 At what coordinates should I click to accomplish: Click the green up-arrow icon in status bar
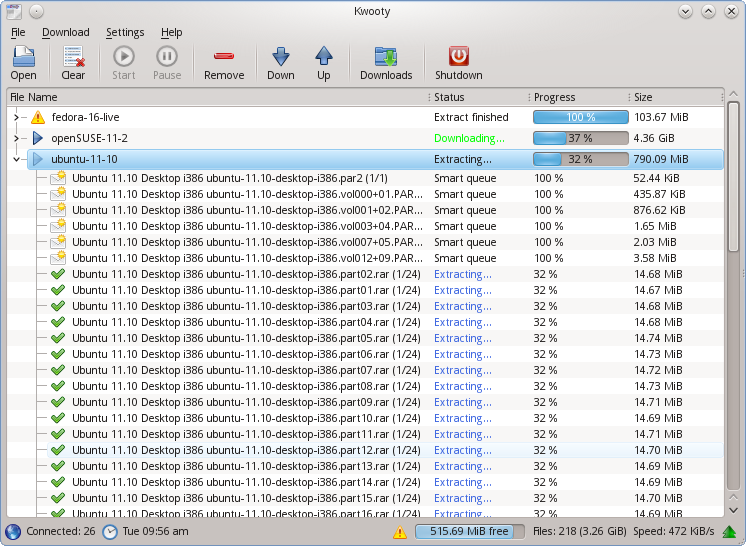[x=729, y=532]
